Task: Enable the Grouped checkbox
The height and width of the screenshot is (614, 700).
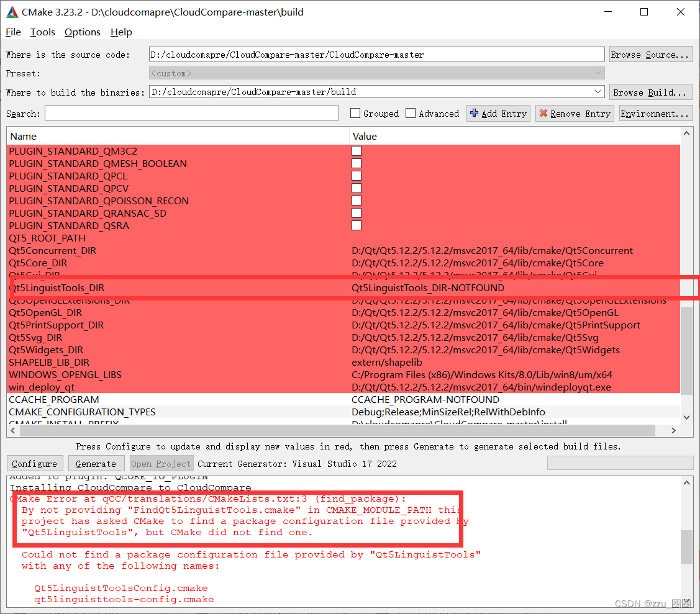Action: point(355,113)
